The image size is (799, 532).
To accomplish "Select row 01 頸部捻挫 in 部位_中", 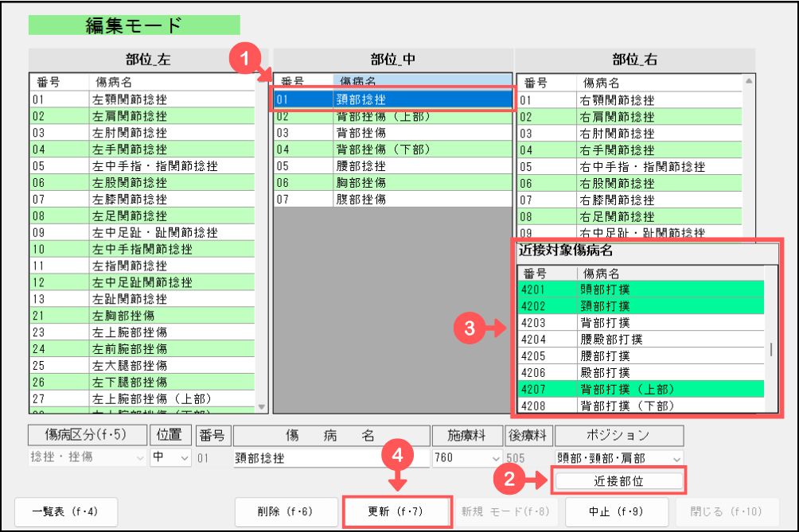I will click(x=392, y=99).
